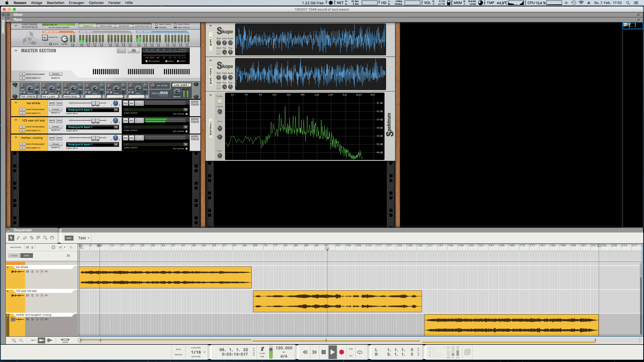
Task: Fold the Skope 1 device
Action: pos(211,26)
